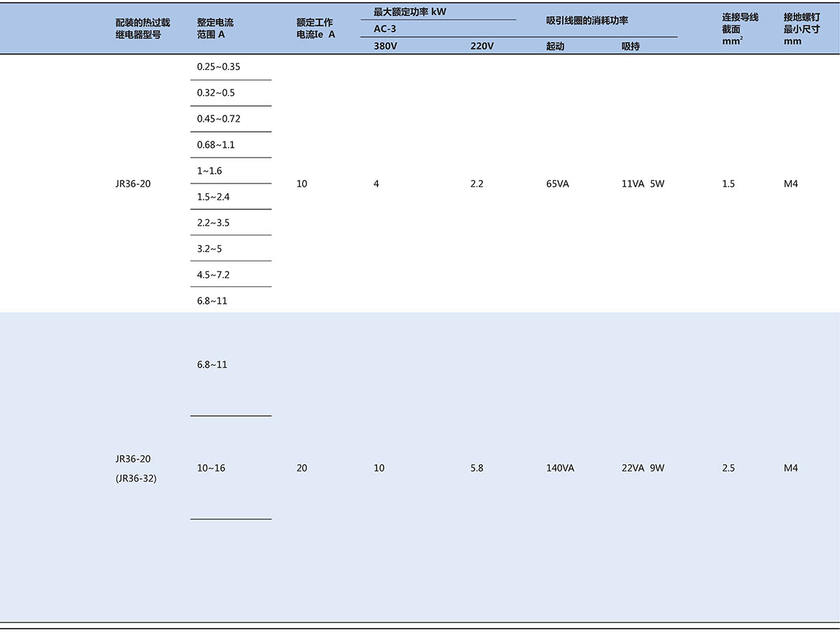
Task: Click the 连接导线截面 mm² header
Action: [x=740, y=28]
